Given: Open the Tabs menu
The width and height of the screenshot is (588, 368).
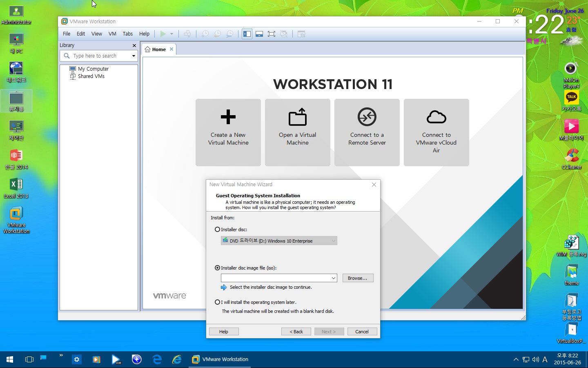Looking at the screenshot, I should tap(128, 34).
